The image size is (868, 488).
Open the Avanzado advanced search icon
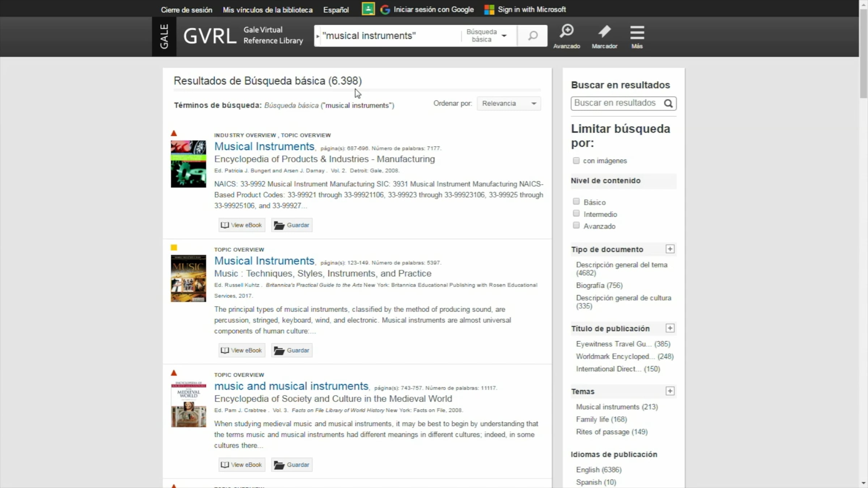click(x=566, y=36)
